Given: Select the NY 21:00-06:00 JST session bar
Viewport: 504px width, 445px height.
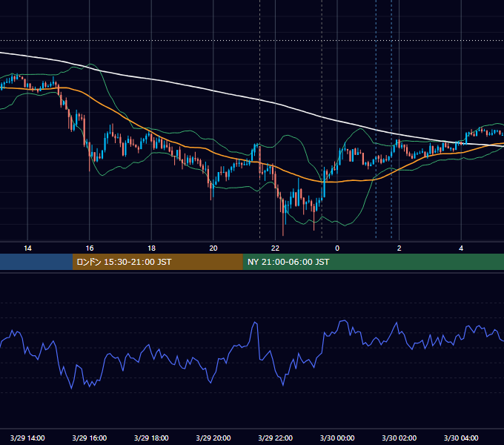Looking at the screenshot, I should [x=373, y=262].
